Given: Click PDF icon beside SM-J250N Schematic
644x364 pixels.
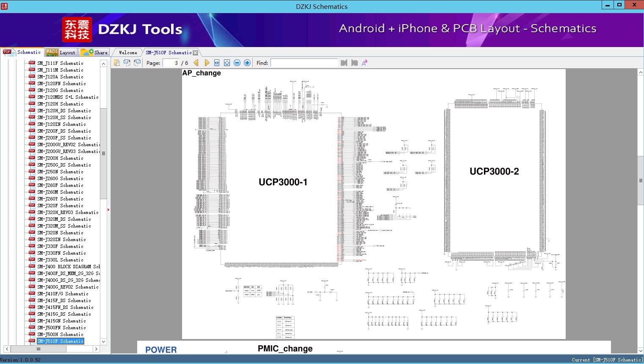Looking at the screenshot, I should coord(32,171).
